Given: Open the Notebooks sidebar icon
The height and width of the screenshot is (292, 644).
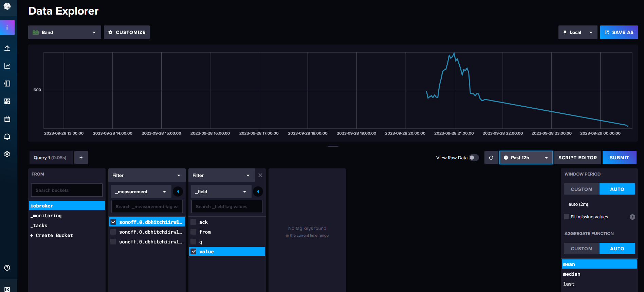Looking at the screenshot, I should [x=7, y=84].
